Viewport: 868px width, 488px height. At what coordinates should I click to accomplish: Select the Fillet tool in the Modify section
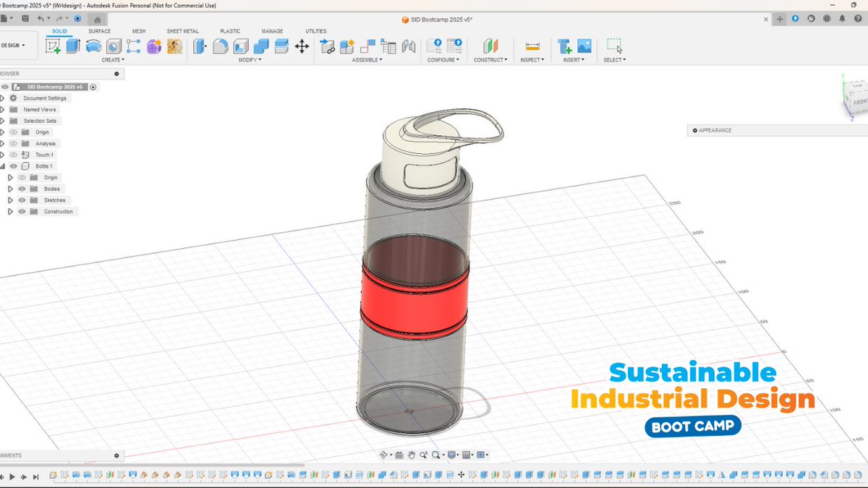[x=221, y=46]
